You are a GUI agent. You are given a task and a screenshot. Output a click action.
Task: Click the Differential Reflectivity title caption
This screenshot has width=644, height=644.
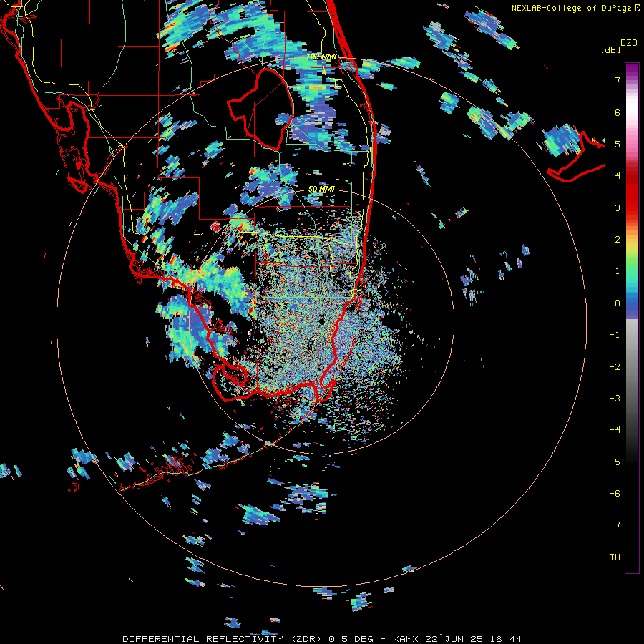coord(321,639)
